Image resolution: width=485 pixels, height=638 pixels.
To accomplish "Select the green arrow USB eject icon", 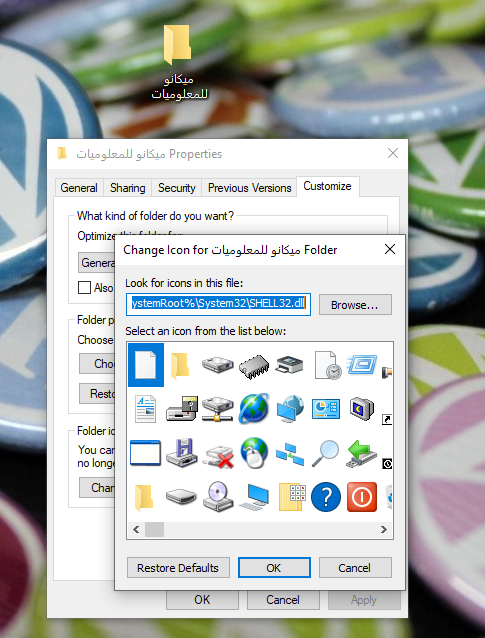I will pyautogui.click(x=362, y=453).
